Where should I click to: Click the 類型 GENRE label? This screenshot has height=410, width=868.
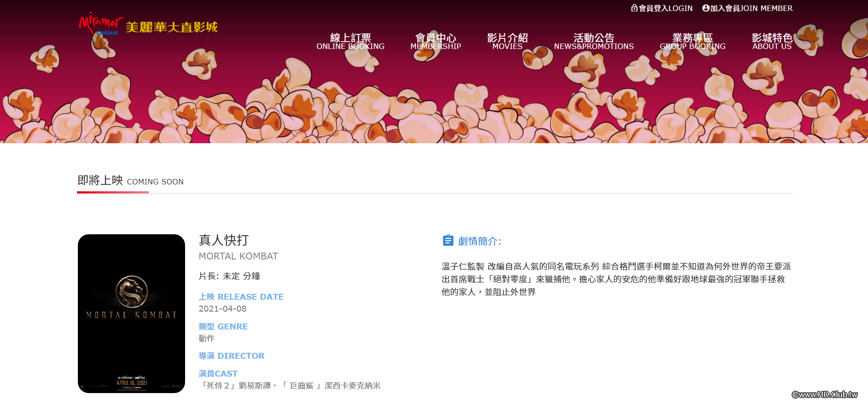click(223, 326)
